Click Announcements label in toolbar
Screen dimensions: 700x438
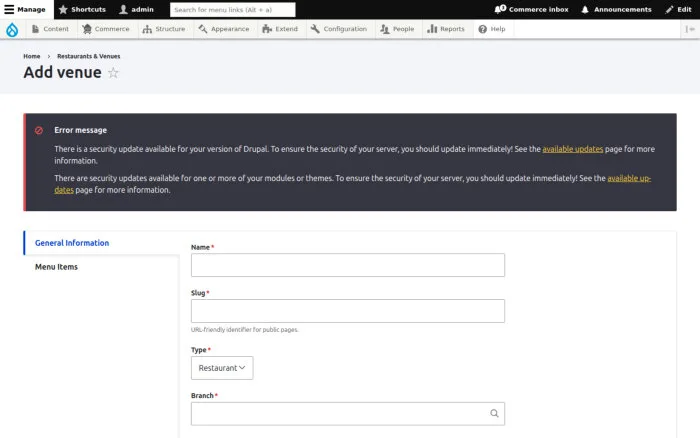622,9
